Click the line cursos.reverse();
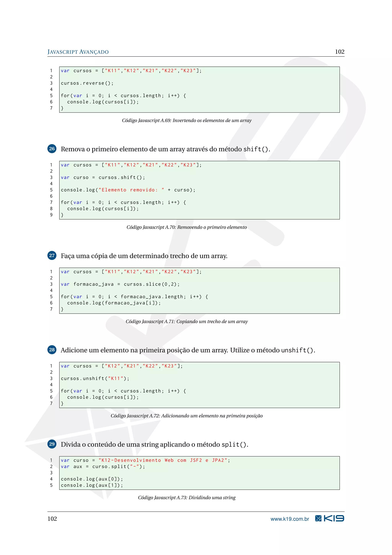Image resolution: width=392 pixels, height=555 pixels. (87, 83)
